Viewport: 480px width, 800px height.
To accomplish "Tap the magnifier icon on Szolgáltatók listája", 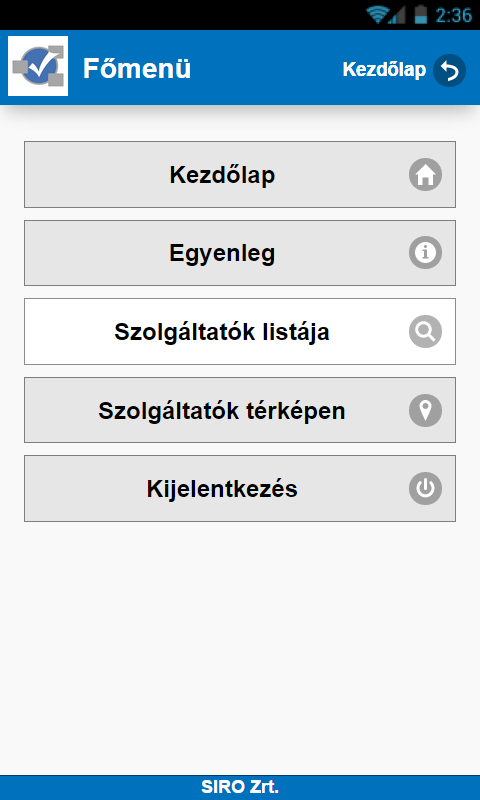I will pyautogui.click(x=425, y=332).
